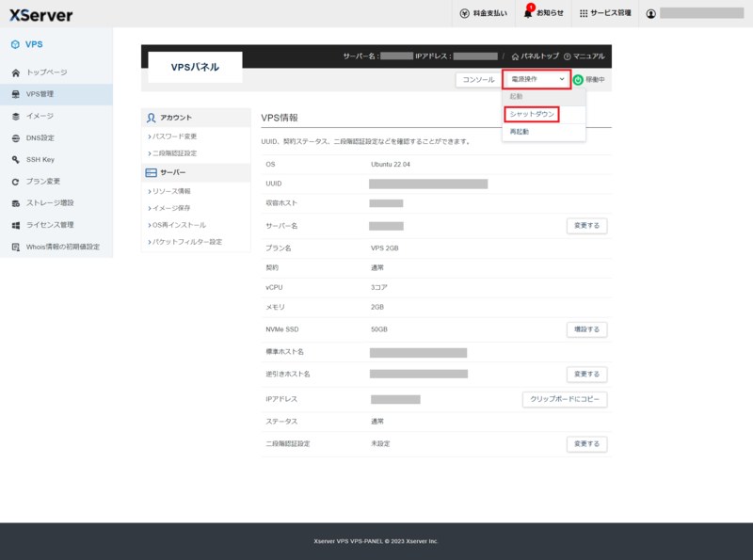Open the 電源操作 power dropdown
The image size is (753, 560).
pos(537,79)
